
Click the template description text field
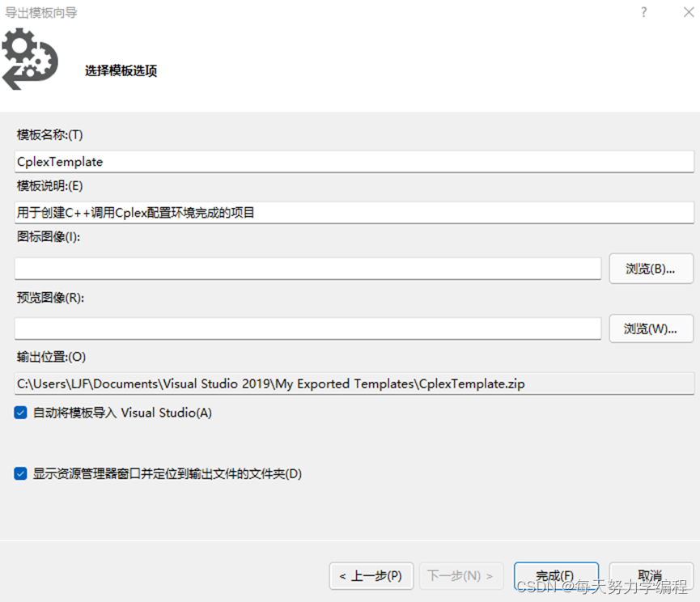tap(354, 212)
